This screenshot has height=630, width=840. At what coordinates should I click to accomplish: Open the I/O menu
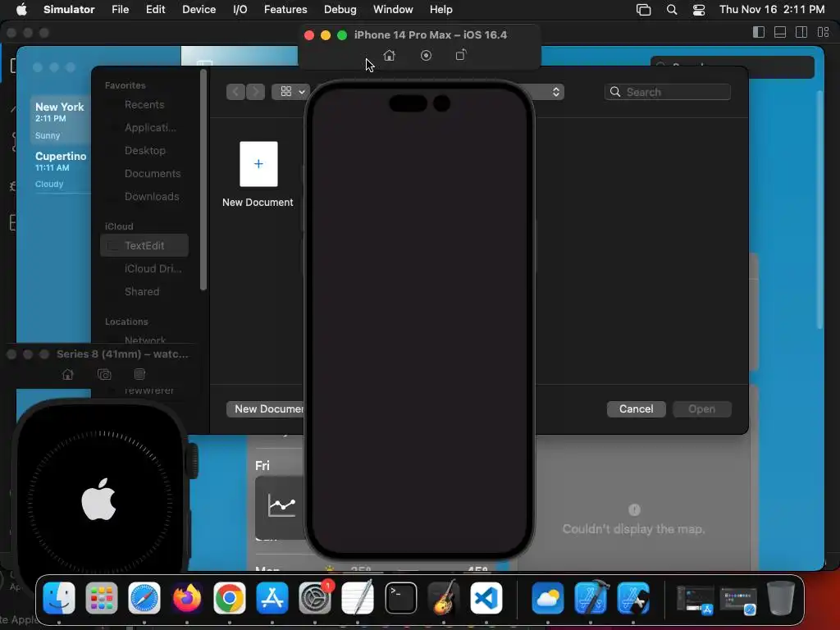pyautogui.click(x=240, y=9)
